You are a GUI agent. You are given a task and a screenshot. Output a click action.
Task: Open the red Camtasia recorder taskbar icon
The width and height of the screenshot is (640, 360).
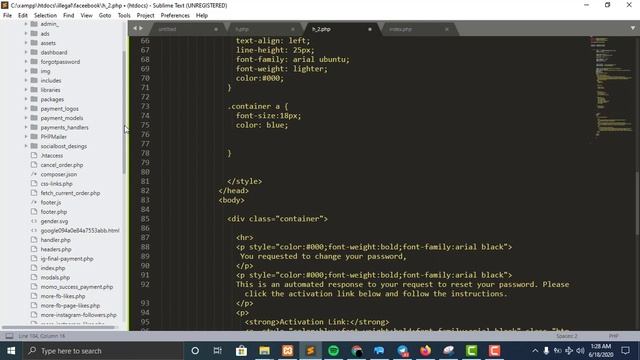(x=494, y=351)
